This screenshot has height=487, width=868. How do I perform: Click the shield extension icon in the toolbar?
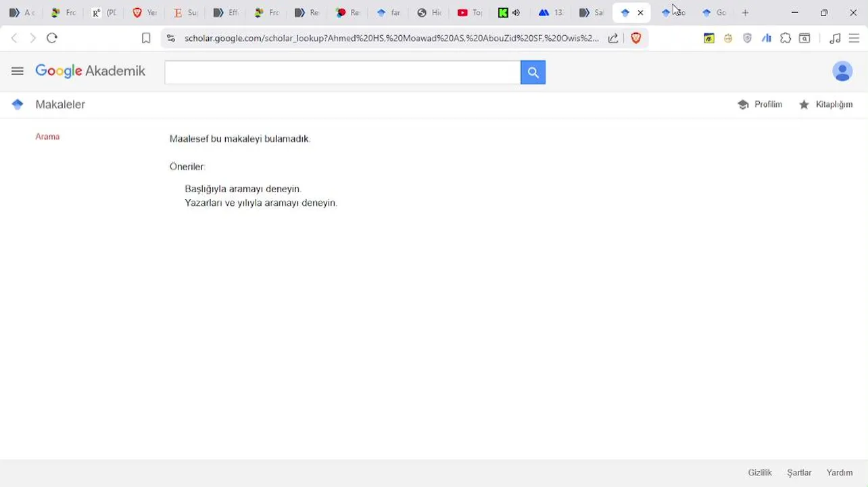click(747, 39)
